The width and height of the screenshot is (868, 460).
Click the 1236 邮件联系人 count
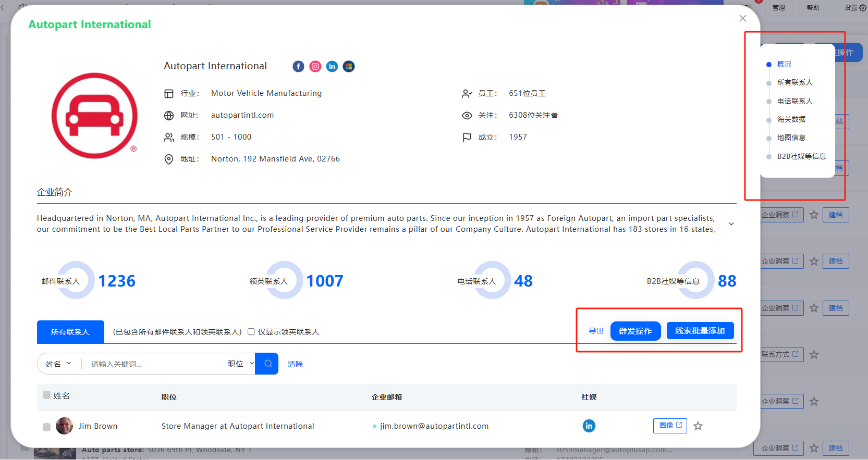click(117, 281)
